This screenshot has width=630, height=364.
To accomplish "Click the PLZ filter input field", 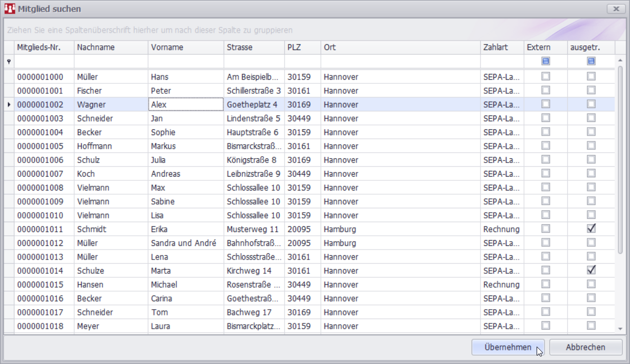I will [301, 62].
